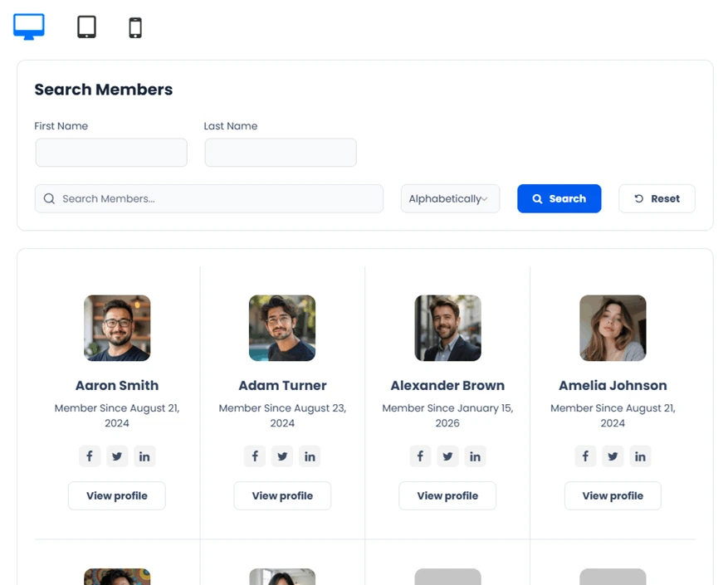Open Amelia Johnson's Facebook icon

point(585,456)
